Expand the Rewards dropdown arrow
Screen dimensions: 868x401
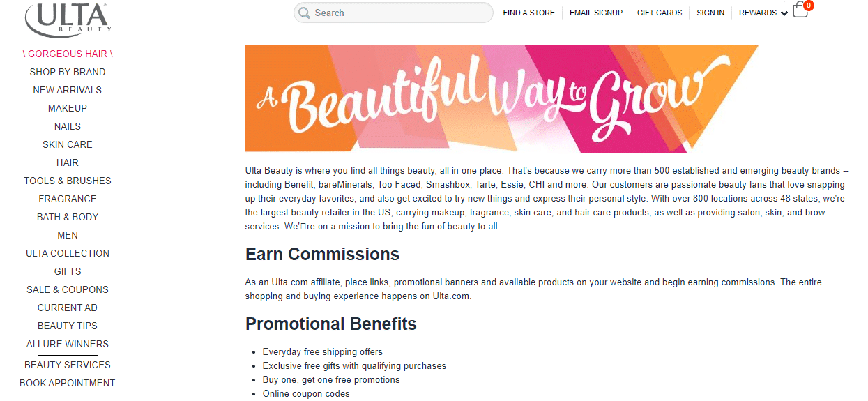pos(784,13)
